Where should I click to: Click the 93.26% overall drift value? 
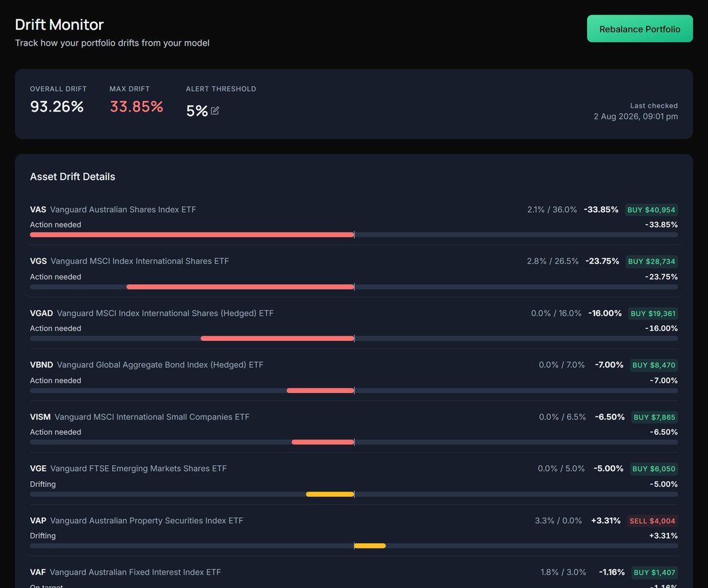[x=57, y=106]
